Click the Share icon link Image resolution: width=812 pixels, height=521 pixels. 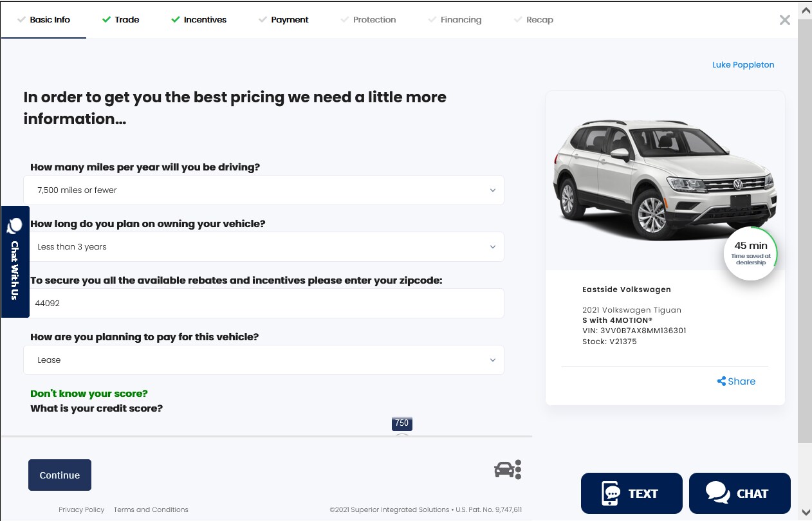736,381
